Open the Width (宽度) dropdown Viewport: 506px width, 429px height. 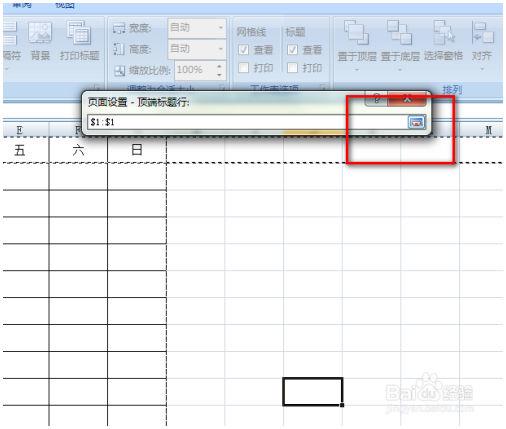(x=197, y=27)
